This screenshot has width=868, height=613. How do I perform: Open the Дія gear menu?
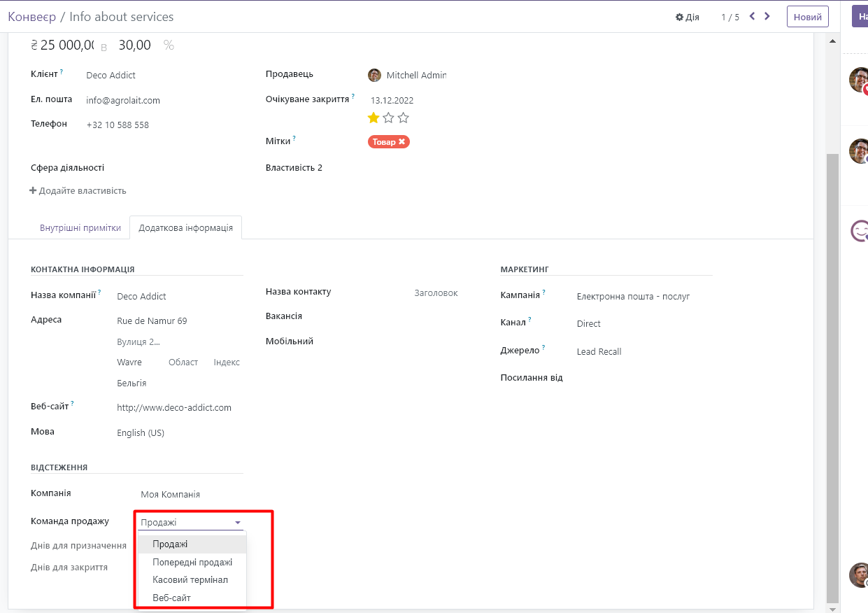click(687, 17)
